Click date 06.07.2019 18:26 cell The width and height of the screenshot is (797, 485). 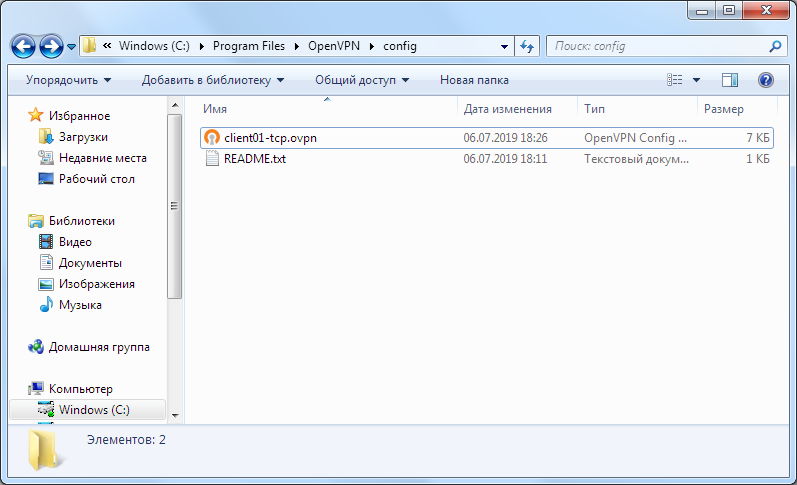tap(505, 138)
